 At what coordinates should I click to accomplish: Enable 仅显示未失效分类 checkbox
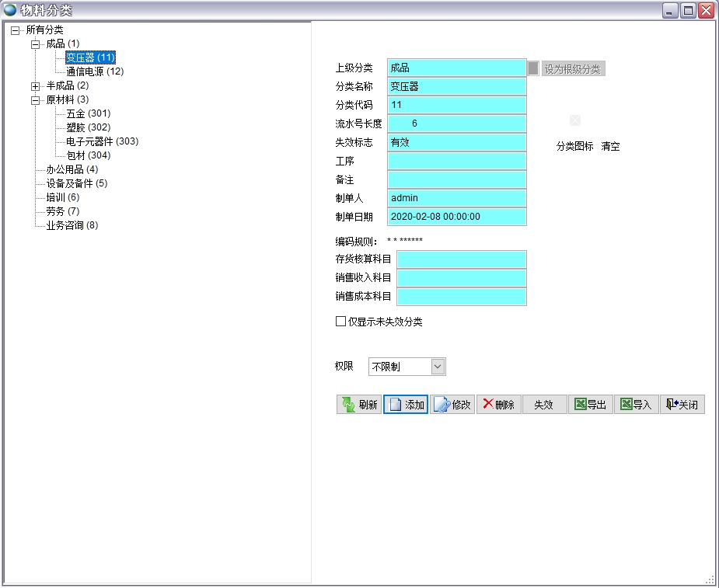click(340, 322)
